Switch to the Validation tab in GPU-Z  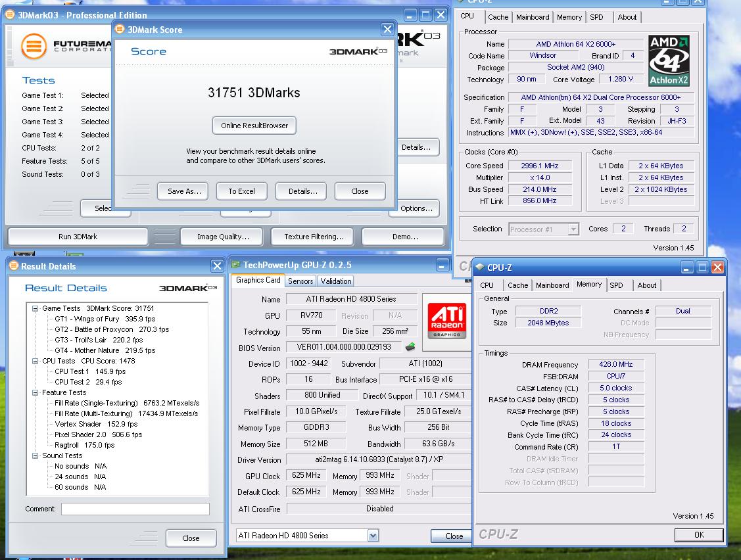coord(336,281)
